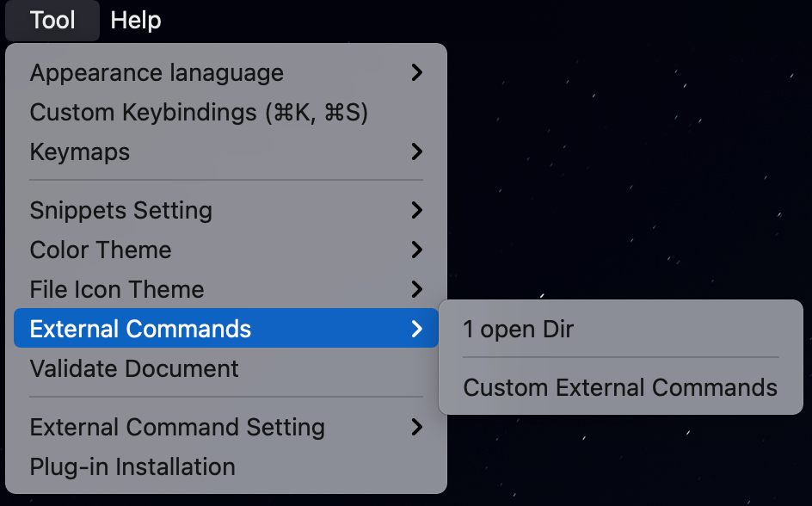
Task: Open the Help menu
Action: [x=136, y=20]
